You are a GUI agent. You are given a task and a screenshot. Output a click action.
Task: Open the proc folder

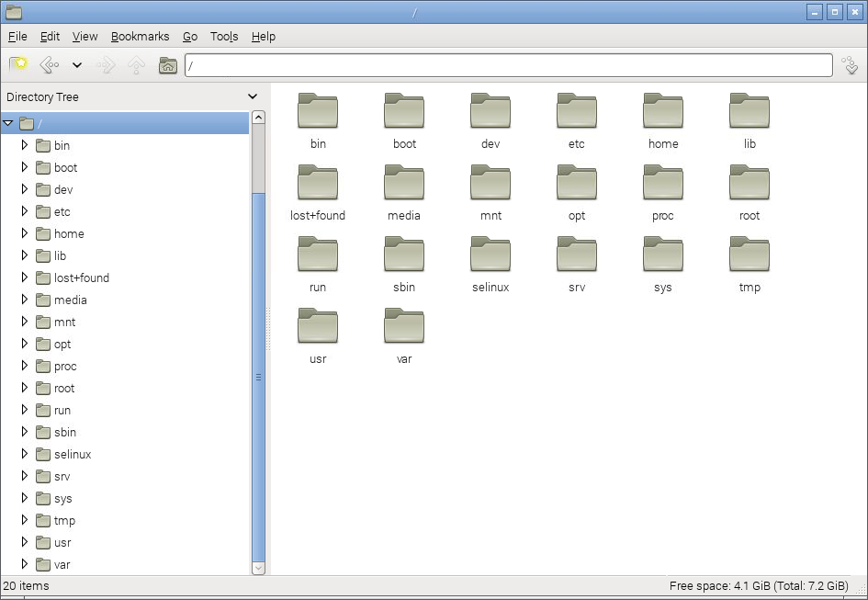click(662, 184)
